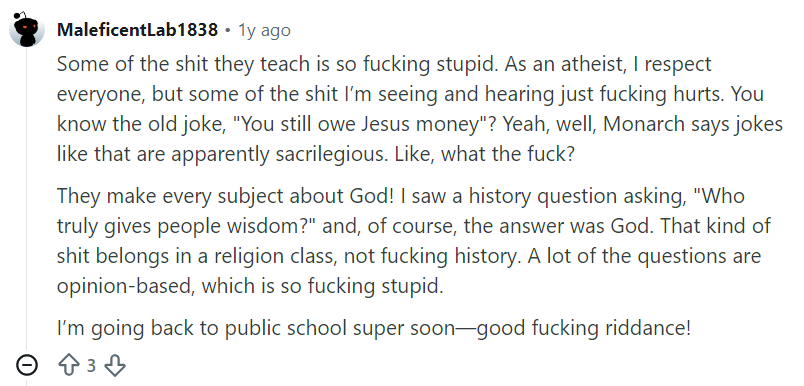
Task: Click the vertical thread line beside comment
Action: pos(27,200)
